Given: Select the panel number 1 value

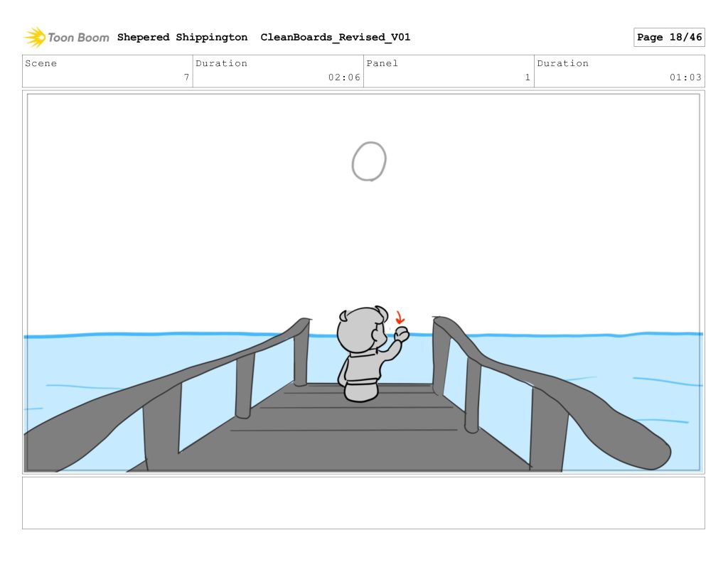Looking at the screenshot, I should (528, 78).
